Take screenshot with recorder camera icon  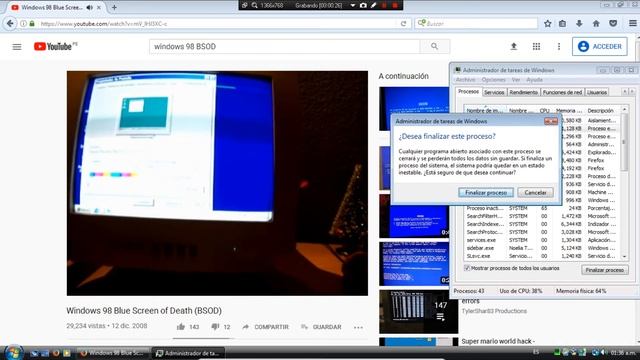point(363,5)
